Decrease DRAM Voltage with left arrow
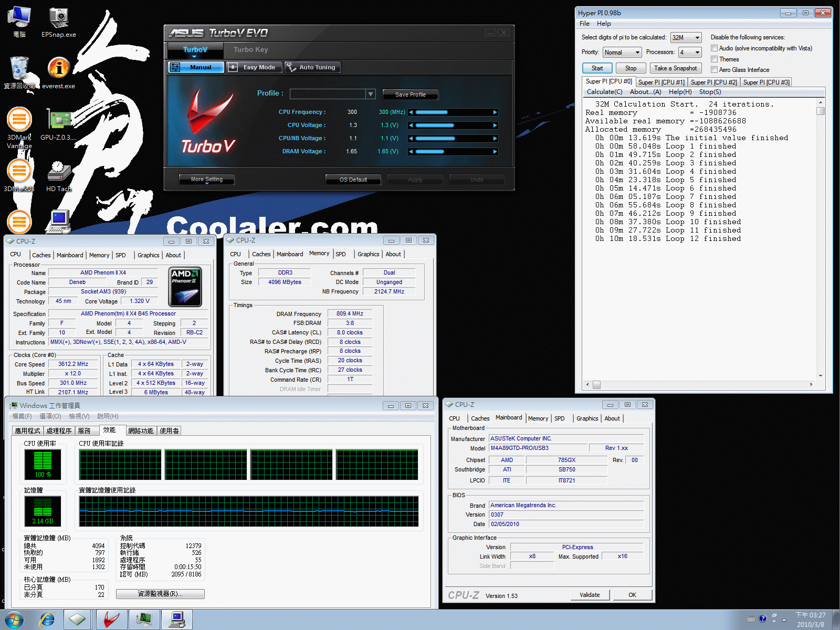Screen dimensions: 840x630 click(x=411, y=152)
